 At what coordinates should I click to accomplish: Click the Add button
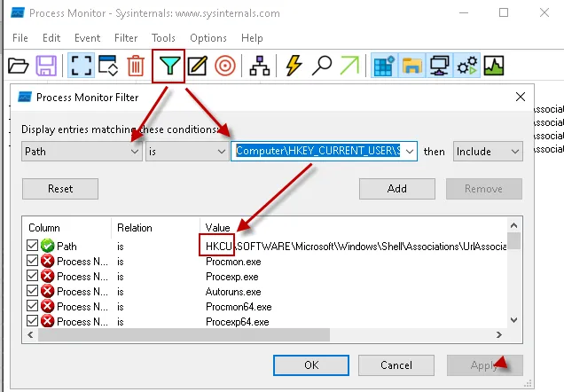[x=397, y=188]
